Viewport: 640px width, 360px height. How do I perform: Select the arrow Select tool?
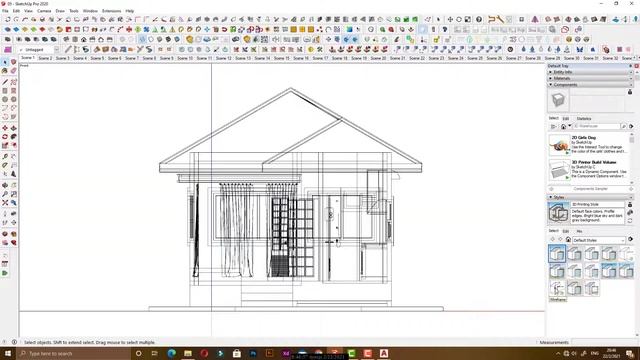5,62
